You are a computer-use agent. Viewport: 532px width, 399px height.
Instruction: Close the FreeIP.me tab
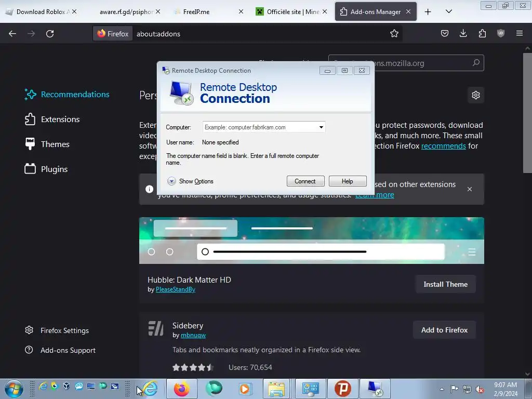tap(241, 12)
